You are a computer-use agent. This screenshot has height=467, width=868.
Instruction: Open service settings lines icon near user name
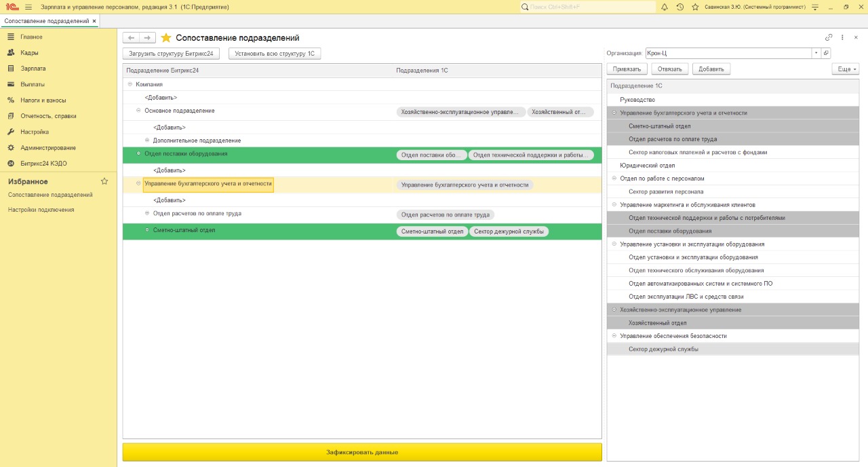814,7
